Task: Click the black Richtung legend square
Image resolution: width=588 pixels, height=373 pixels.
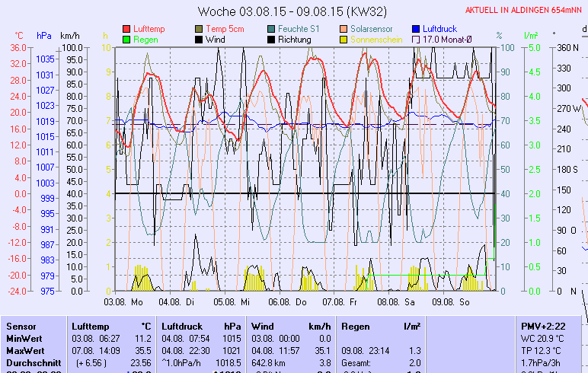Action: [272, 40]
